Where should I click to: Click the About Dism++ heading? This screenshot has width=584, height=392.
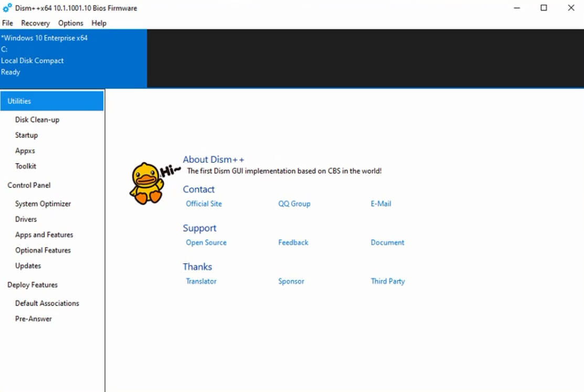pos(214,160)
